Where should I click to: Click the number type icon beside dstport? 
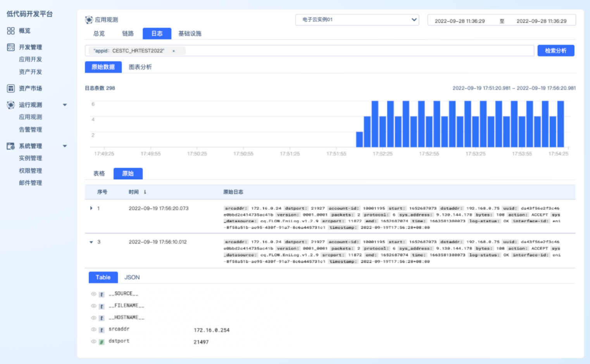[x=102, y=342]
